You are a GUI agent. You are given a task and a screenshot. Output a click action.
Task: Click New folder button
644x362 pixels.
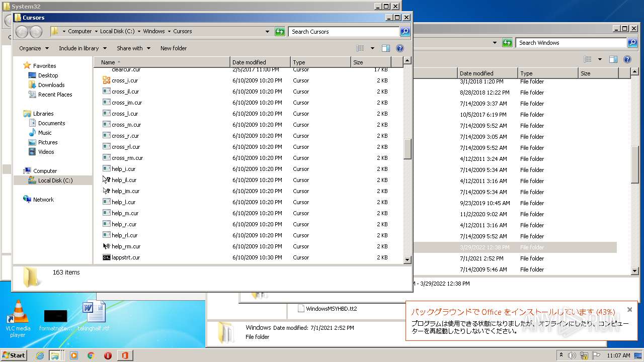[x=174, y=48]
